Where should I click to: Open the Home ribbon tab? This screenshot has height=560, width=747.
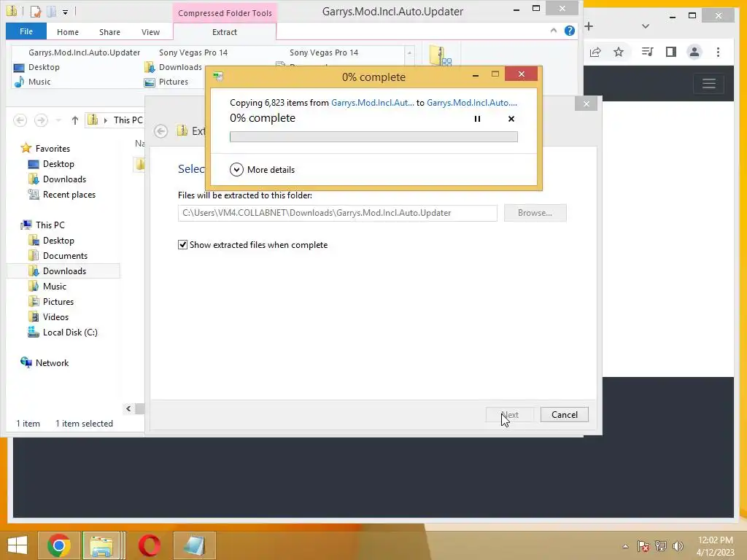click(68, 32)
